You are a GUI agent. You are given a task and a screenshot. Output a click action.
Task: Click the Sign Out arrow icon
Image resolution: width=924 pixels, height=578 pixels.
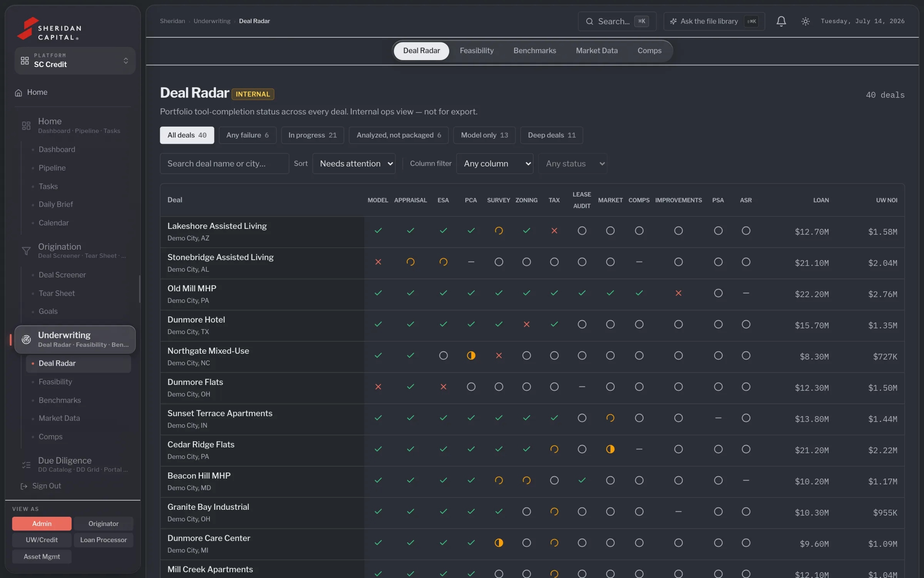(x=24, y=486)
